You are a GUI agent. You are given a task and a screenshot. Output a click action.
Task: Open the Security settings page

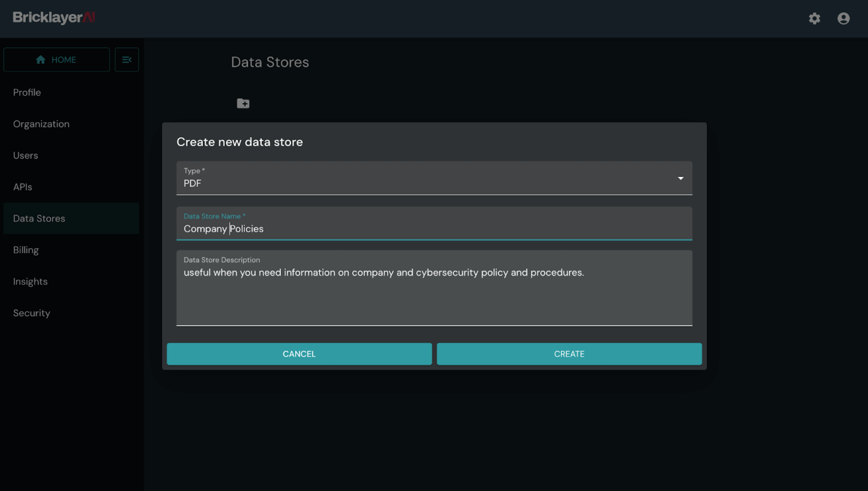click(31, 313)
